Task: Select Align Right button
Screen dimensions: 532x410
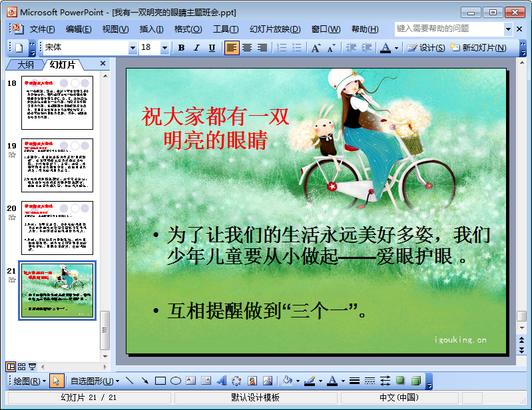Action: tap(262, 48)
